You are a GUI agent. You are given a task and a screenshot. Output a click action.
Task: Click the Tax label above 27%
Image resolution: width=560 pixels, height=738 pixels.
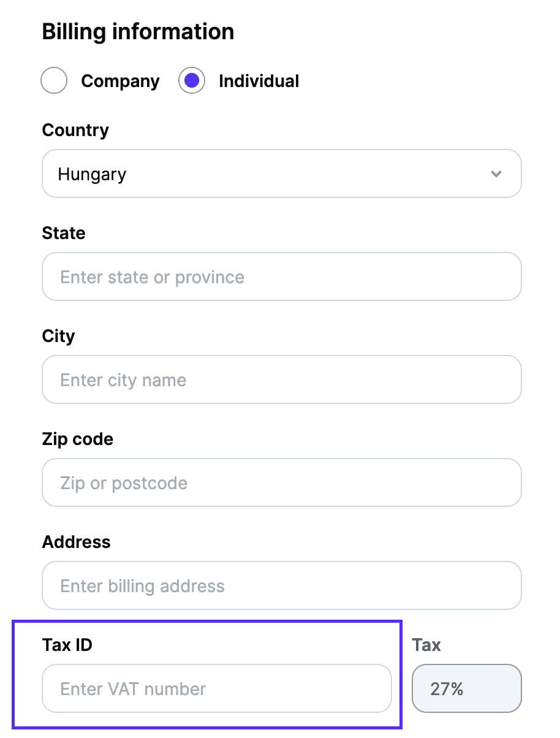click(426, 645)
